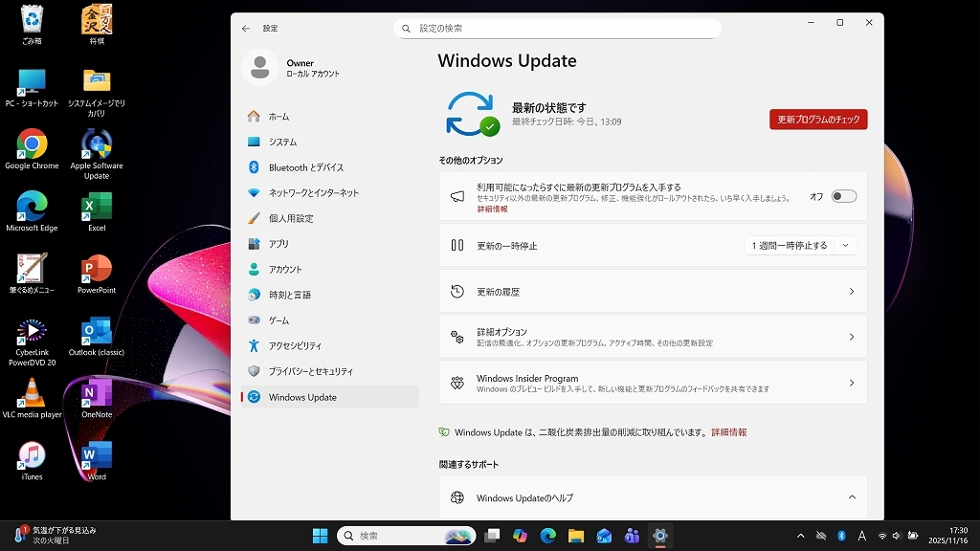This screenshot has width=980, height=551.
Task: Open Outlook (classic) desktop icon
Action: click(97, 336)
